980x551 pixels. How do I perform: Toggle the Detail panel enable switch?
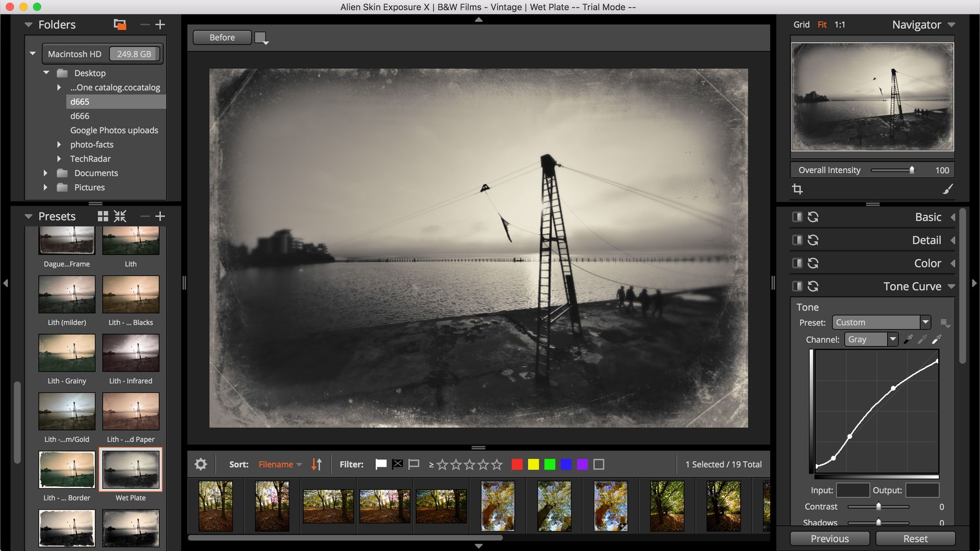[x=797, y=240]
